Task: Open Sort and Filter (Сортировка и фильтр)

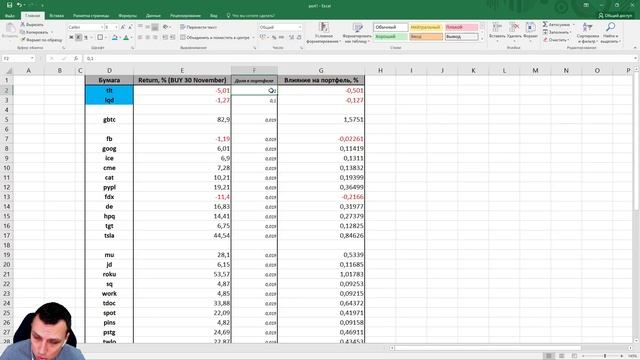Action: (588, 33)
